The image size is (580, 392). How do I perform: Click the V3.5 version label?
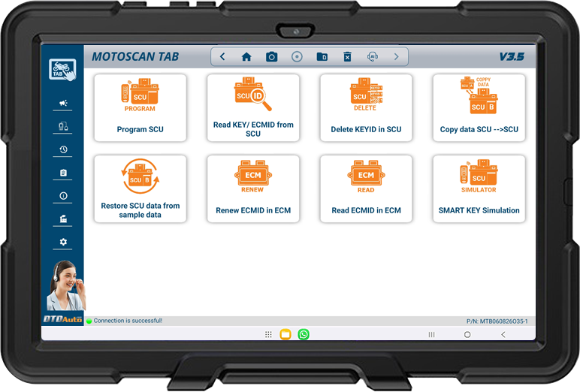click(512, 56)
